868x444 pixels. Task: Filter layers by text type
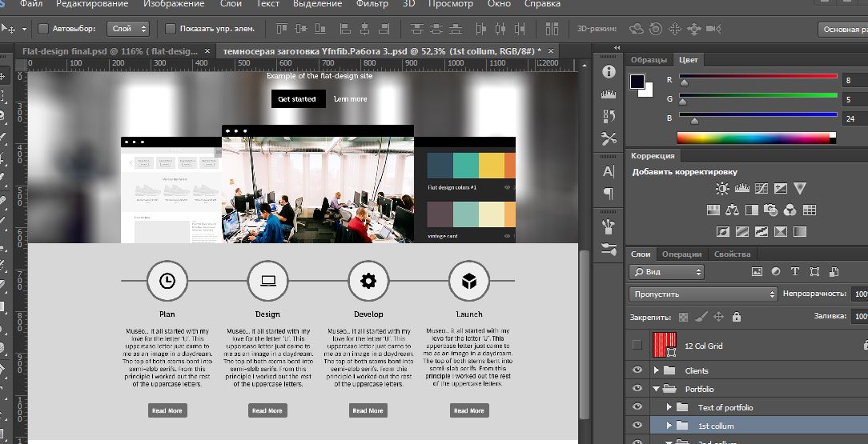click(x=795, y=272)
